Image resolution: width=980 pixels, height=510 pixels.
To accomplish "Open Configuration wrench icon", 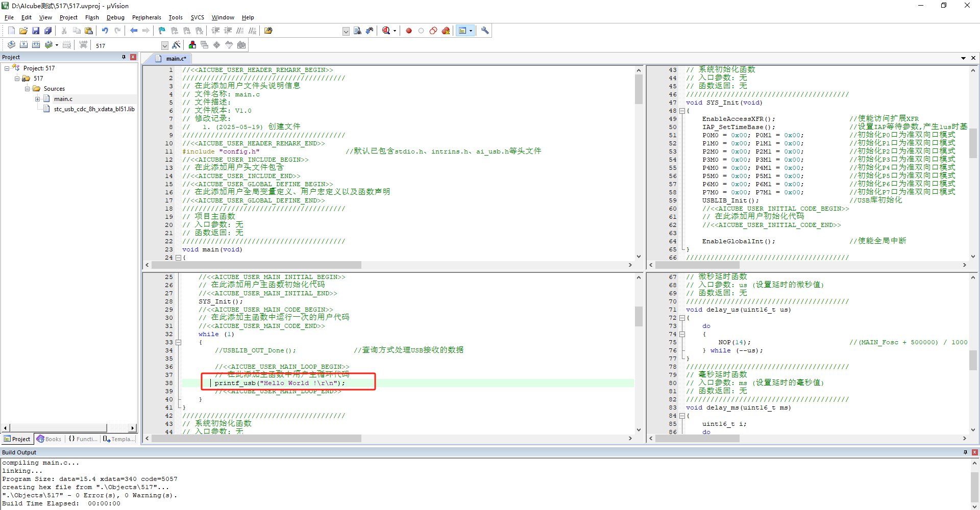I will click(x=485, y=31).
